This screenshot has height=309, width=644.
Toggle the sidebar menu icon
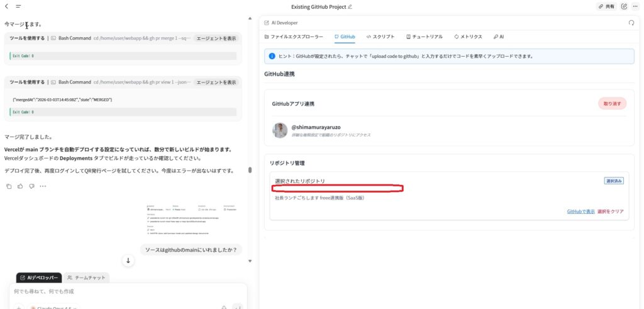point(18,6)
